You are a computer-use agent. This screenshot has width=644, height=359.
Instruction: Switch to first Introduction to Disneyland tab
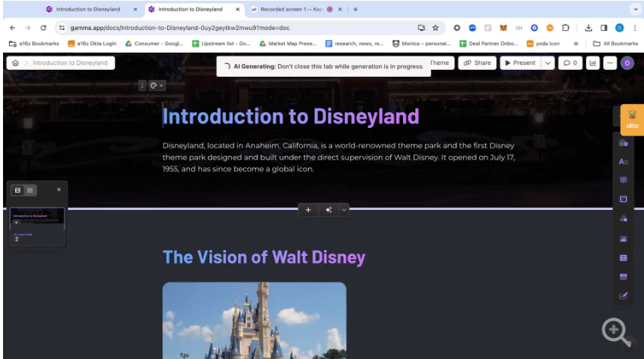[88, 9]
